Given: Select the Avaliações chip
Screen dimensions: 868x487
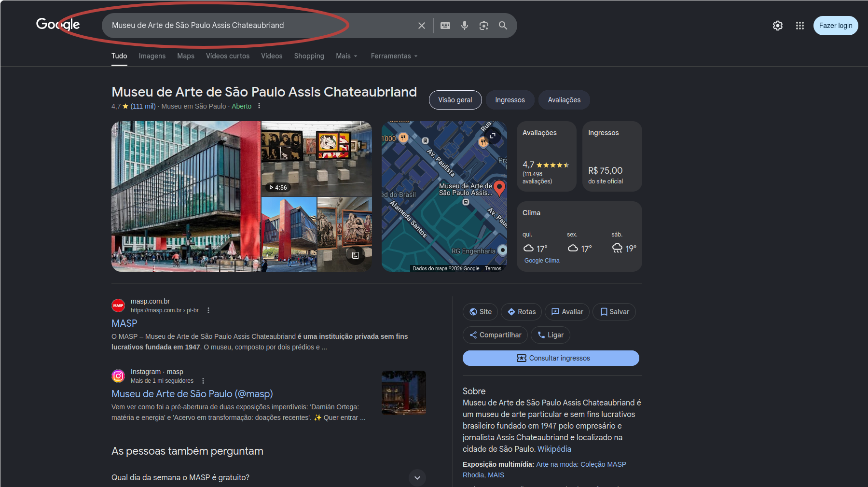Looking at the screenshot, I should 564,100.
